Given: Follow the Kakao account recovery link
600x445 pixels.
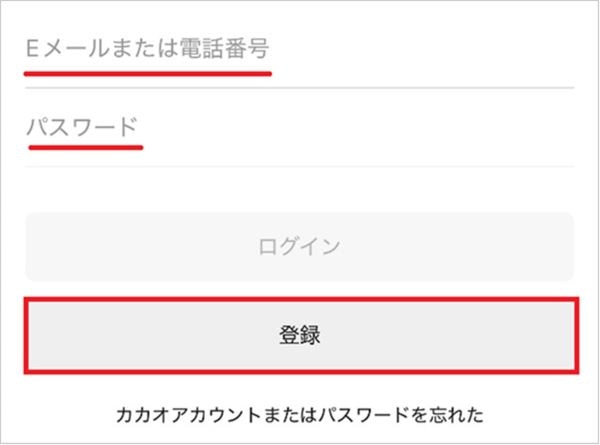Looking at the screenshot, I should pyautogui.click(x=300, y=413).
